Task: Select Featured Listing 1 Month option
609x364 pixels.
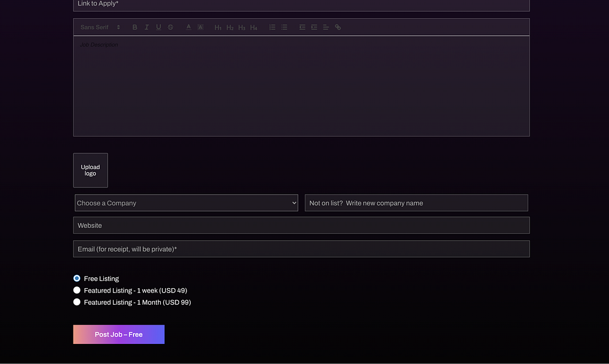Action: pyautogui.click(x=77, y=302)
